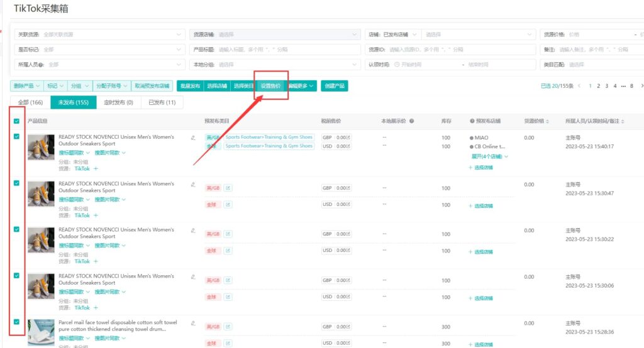Screen dimensions: 644x348
Task: Uncheck the first sneaker product's checkbox
Action: point(16,136)
